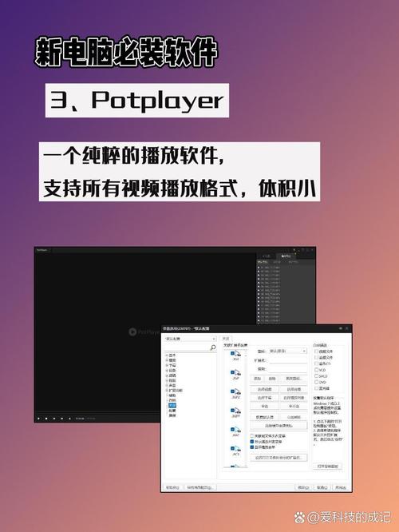
Task: Select the 3GPP file type icon
Action: click(235, 412)
